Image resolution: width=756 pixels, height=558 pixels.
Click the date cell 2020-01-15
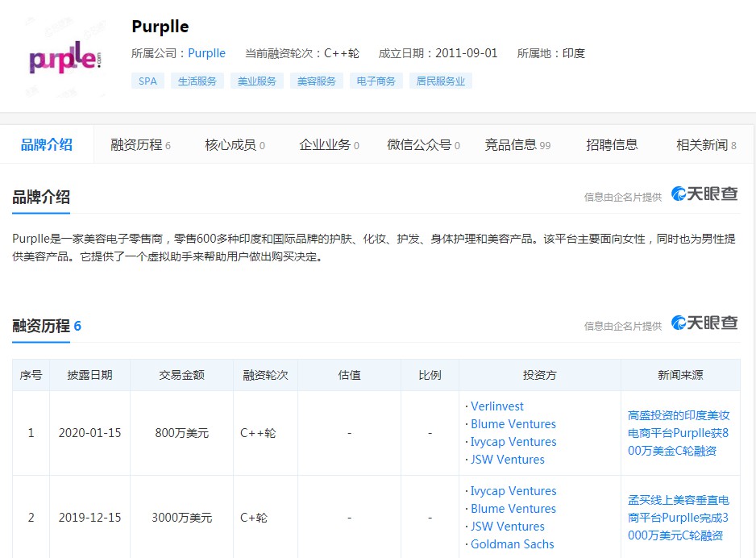[89, 433]
